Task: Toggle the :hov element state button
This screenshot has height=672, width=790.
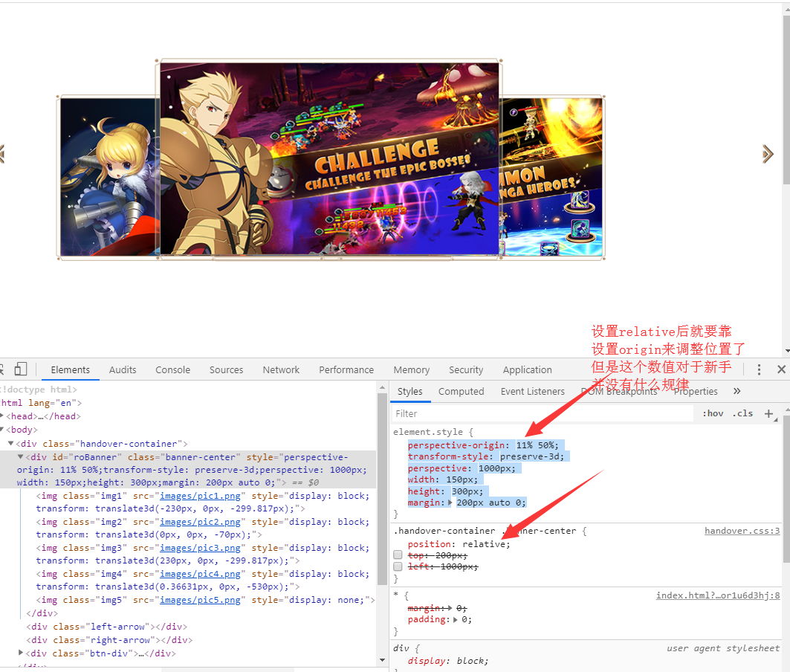Action: tap(713, 413)
